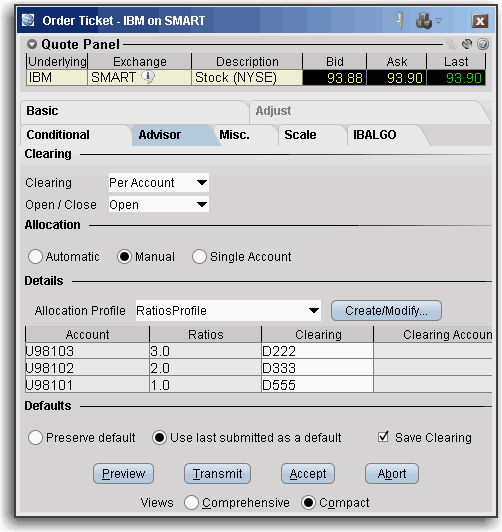The height and width of the screenshot is (532, 502).
Task: Click the Exchange column header
Action: 139,61
